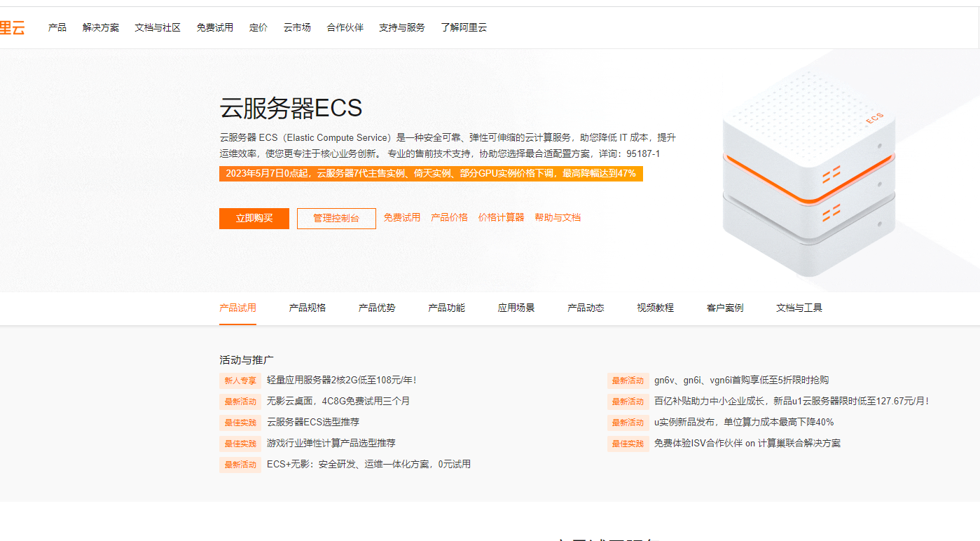The height and width of the screenshot is (541, 980).
Task: Click 最新活动 tag beside 无影云桌面
Action: coord(240,402)
